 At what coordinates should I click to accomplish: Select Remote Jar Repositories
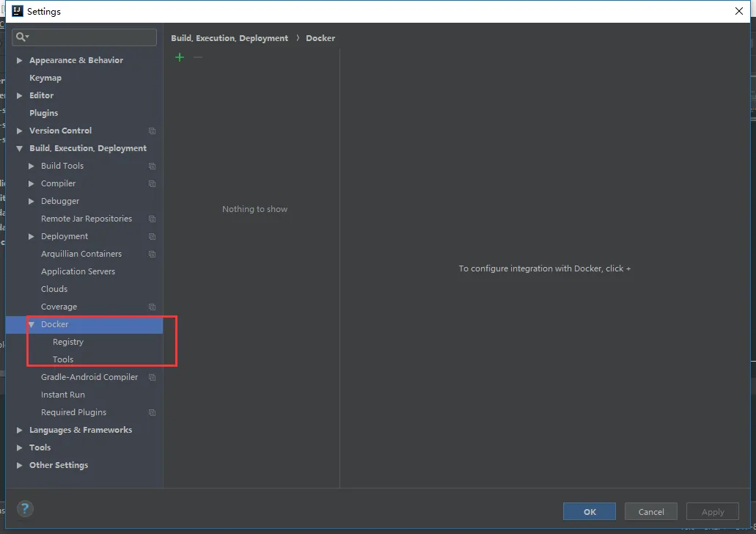[x=87, y=219]
